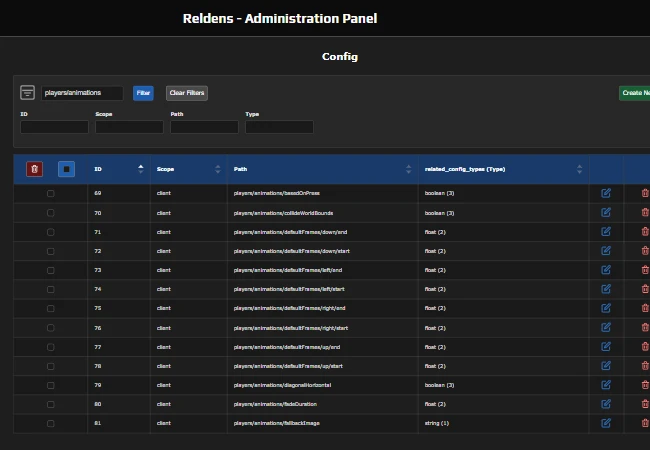Sort table by Path column arrows
This screenshot has height=450, width=650.
tap(408, 169)
